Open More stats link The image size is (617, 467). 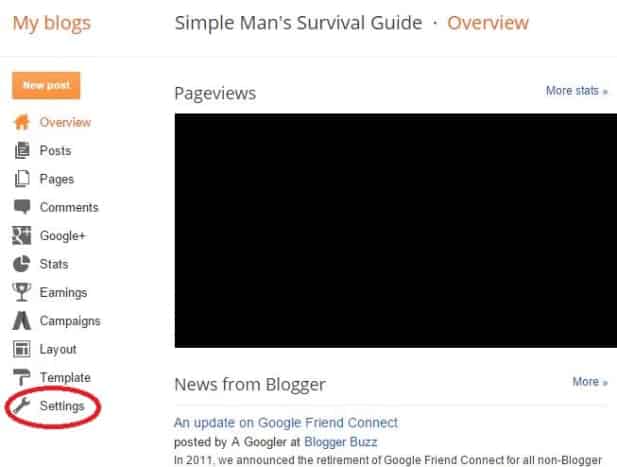[576, 91]
